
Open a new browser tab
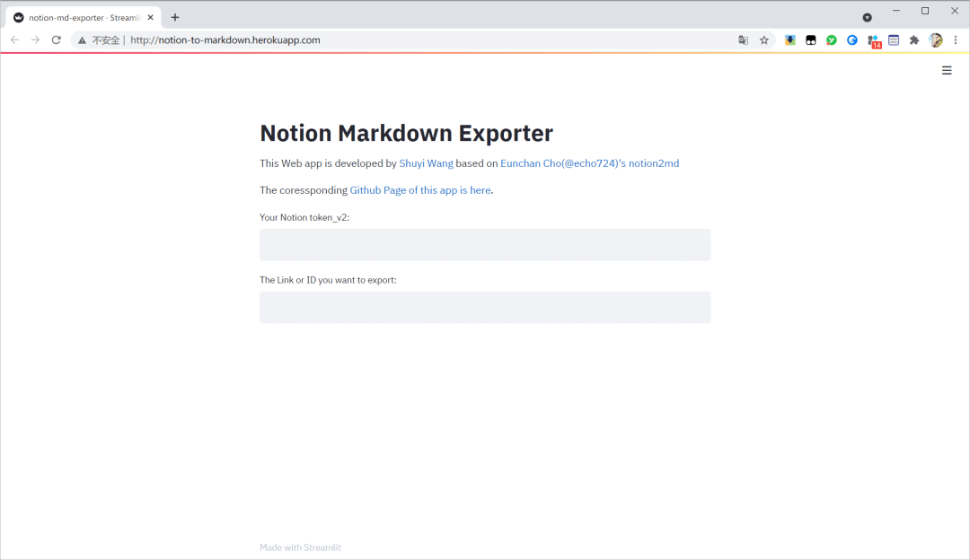tap(175, 17)
